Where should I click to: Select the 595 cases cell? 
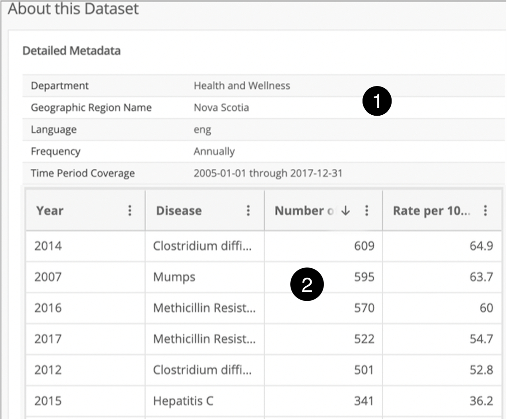tap(323, 277)
